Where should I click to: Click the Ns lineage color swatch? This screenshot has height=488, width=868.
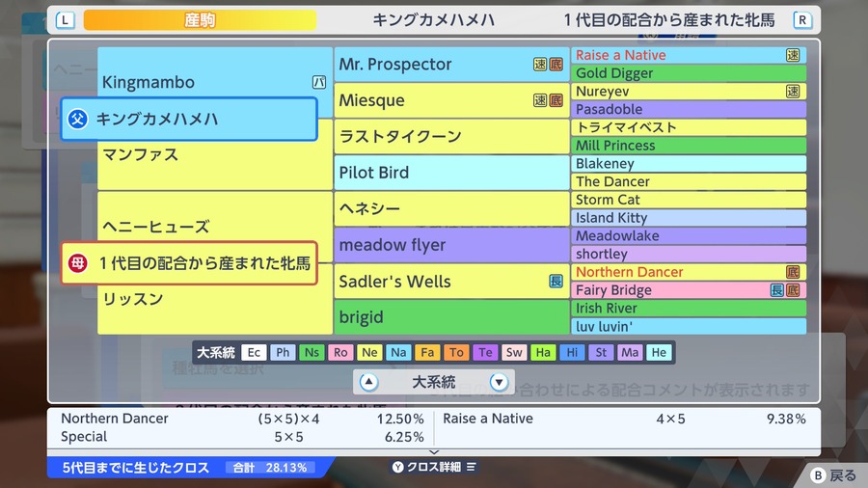point(312,352)
